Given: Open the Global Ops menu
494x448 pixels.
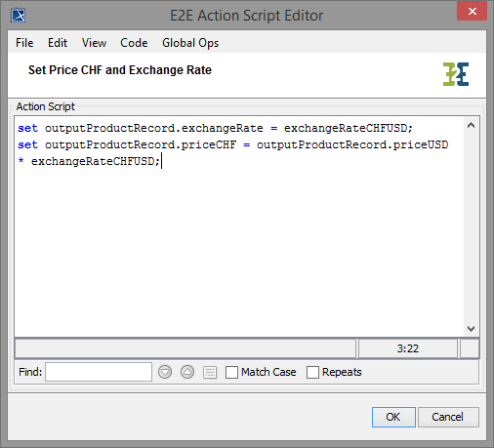Looking at the screenshot, I should tap(190, 43).
